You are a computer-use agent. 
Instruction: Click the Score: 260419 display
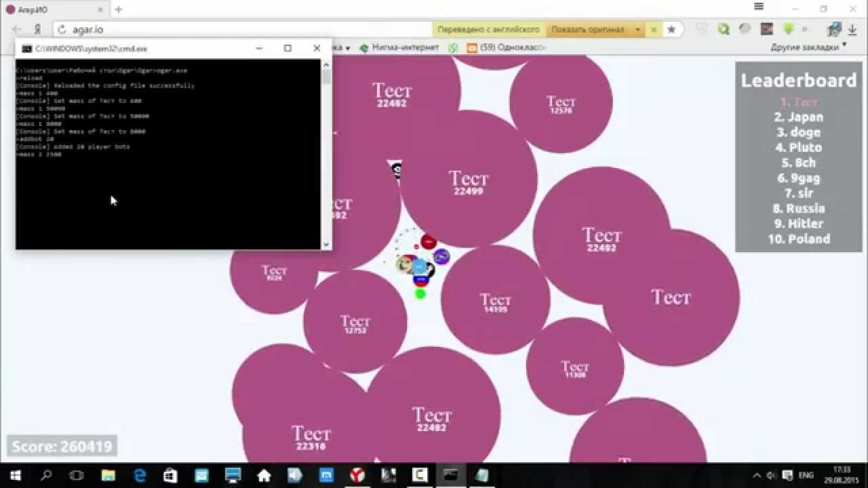[x=62, y=447]
